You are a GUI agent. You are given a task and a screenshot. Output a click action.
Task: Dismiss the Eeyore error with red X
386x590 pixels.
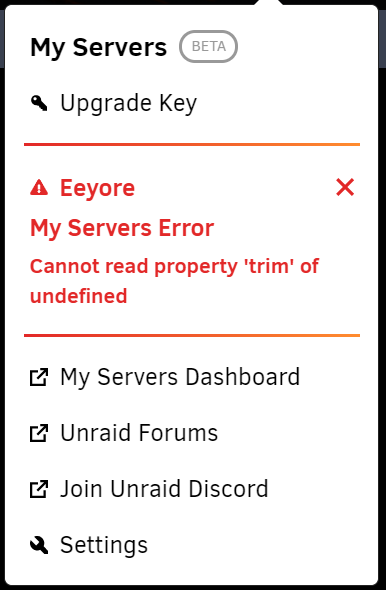coord(345,187)
